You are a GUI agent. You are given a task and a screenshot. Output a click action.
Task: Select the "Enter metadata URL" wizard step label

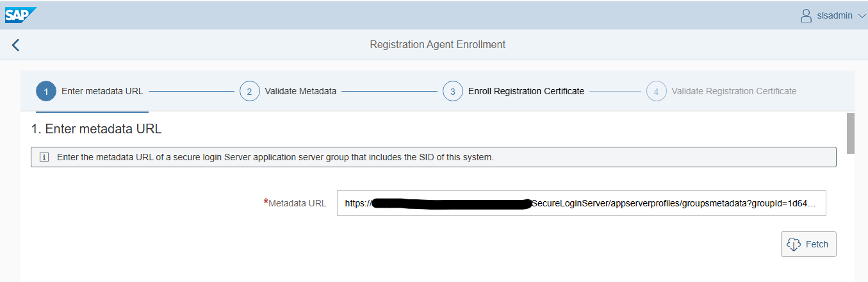click(102, 91)
